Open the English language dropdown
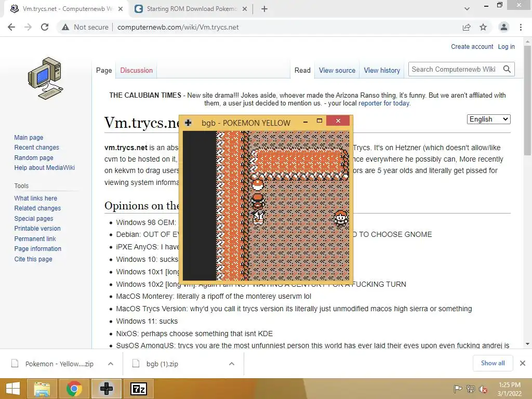532x399 pixels. [x=488, y=119]
